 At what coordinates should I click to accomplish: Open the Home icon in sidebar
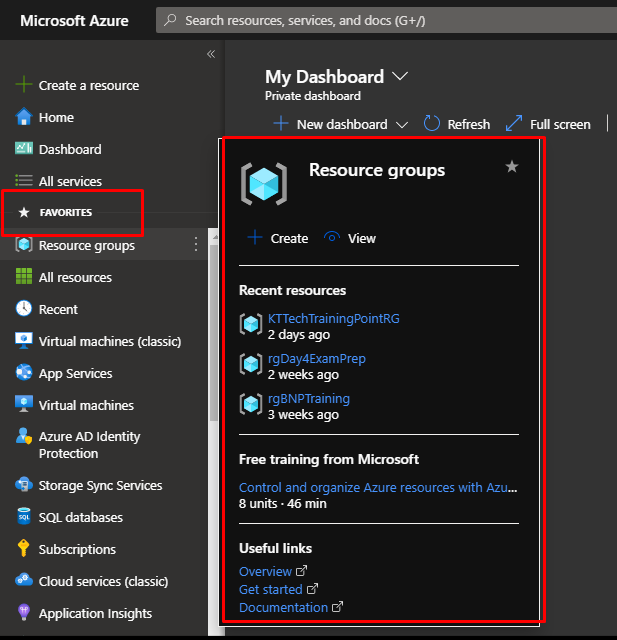click(x=24, y=117)
